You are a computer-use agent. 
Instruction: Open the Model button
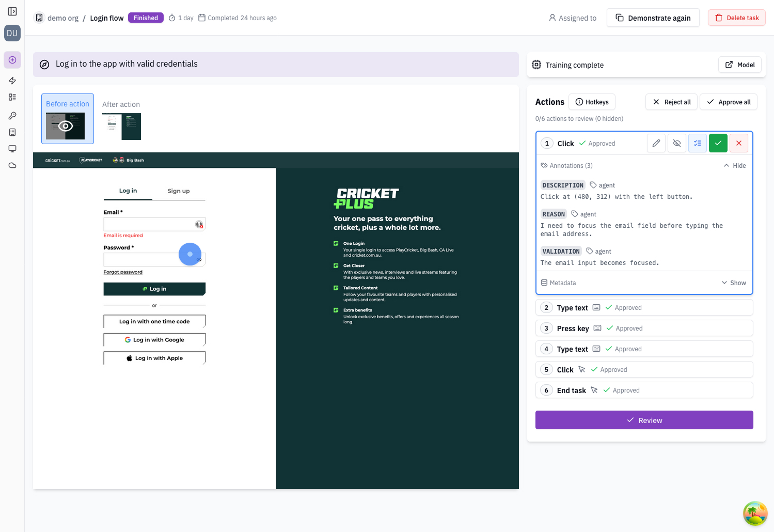[740, 65]
